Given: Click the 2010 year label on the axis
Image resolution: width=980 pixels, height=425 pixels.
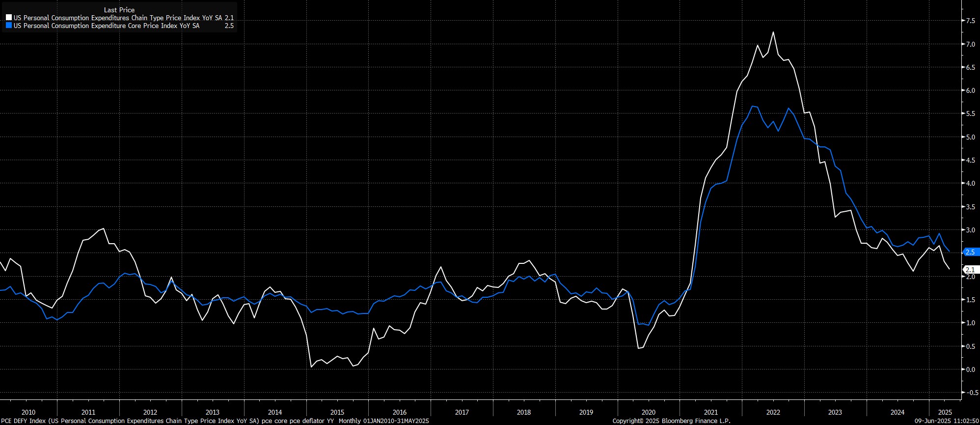Looking at the screenshot, I should pyautogui.click(x=28, y=412).
